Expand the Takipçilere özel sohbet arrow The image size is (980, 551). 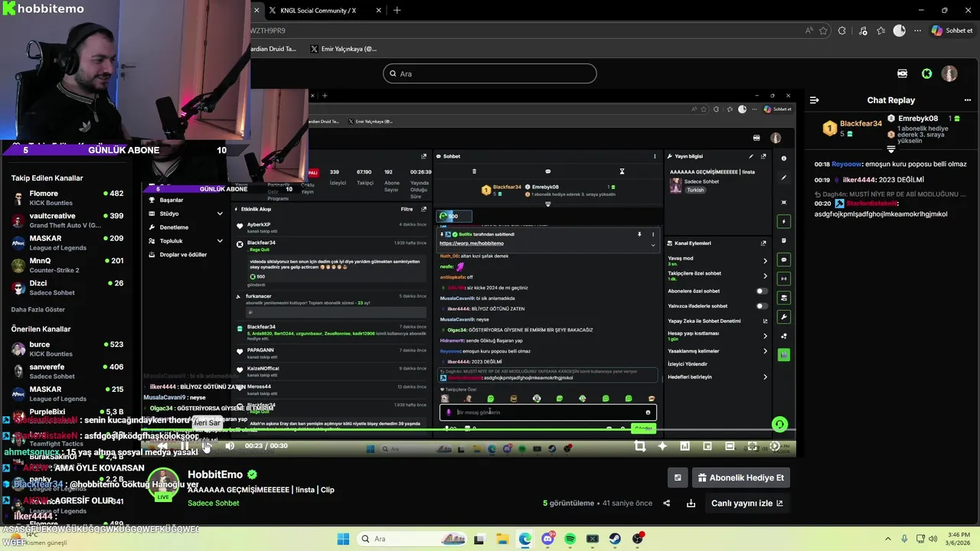coord(765,275)
